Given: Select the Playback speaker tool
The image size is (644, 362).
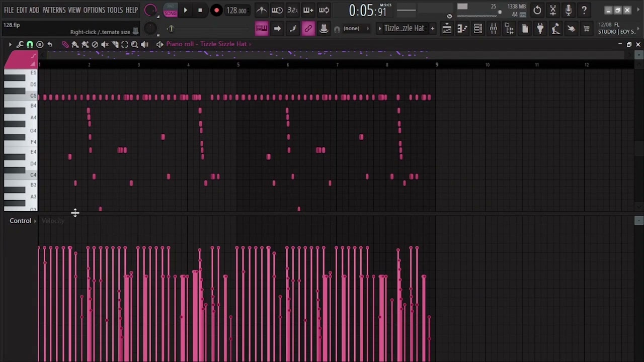Looking at the screenshot, I should click(x=145, y=44).
